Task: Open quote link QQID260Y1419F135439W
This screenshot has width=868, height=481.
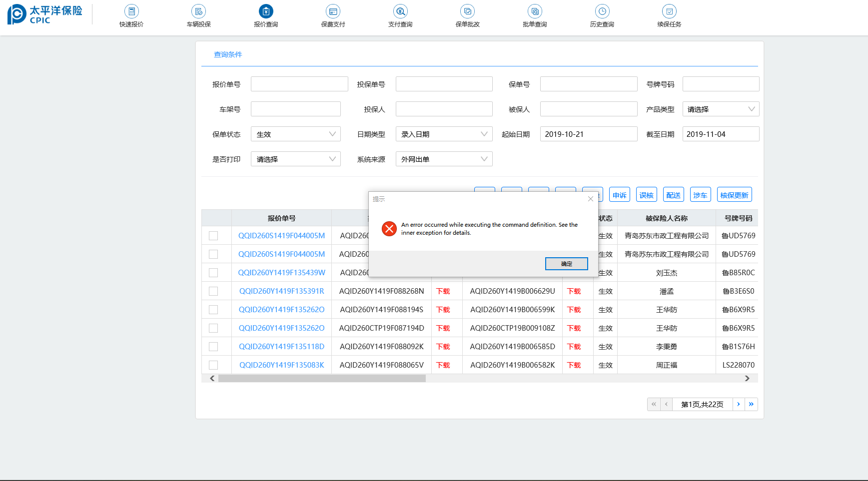Action: pos(281,273)
